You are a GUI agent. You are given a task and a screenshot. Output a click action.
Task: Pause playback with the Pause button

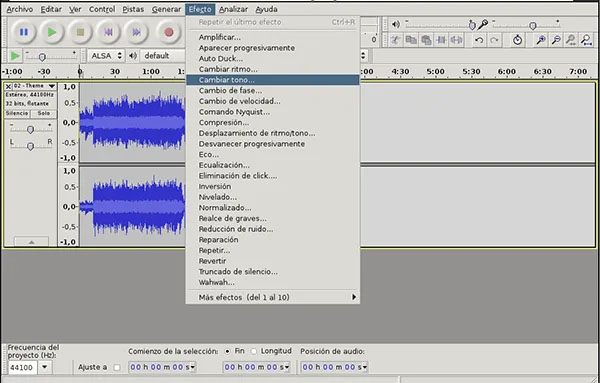click(x=24, y=32)
